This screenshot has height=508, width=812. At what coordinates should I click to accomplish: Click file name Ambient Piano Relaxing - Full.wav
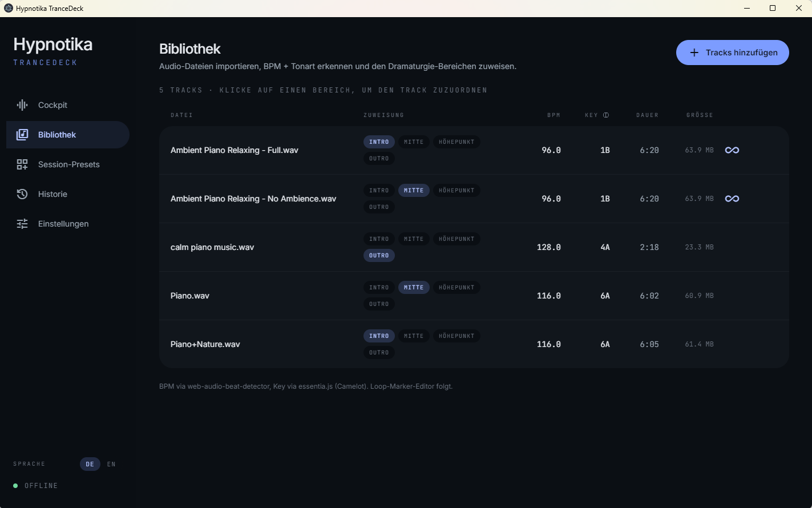(x=235, y=150)
